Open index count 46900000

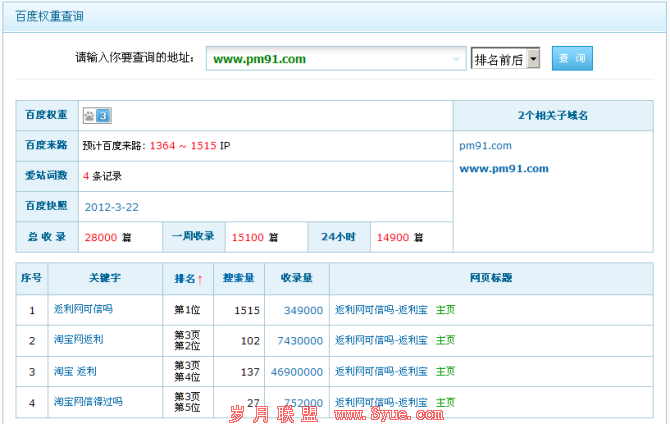click(297, 372)
